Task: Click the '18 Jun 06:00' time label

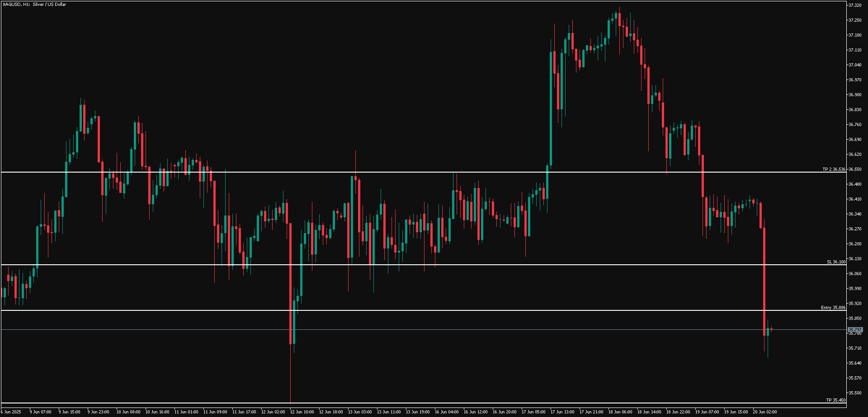Action: coord(620,412)
